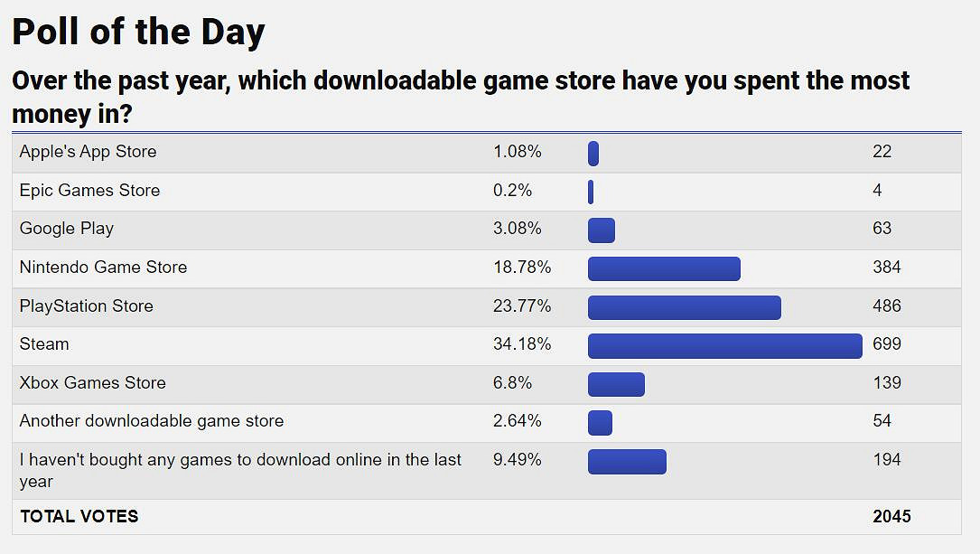Select the PlayStation Store label
Viewport: 980px width, 554px height.
(x=87, y=306)
